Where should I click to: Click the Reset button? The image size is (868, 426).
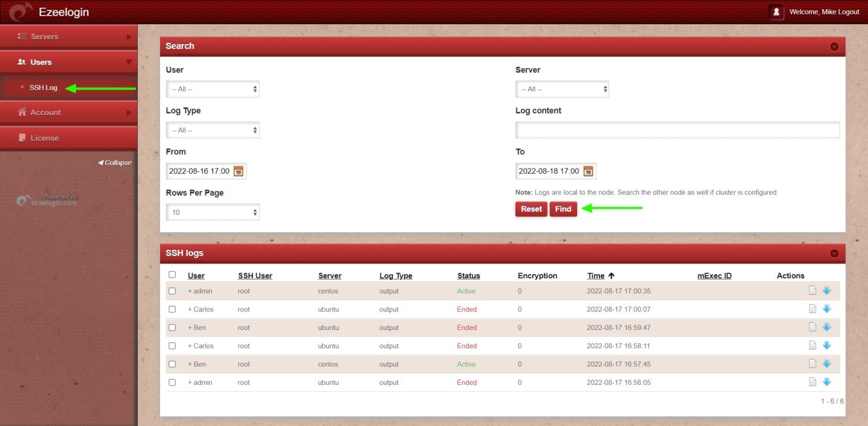click(x=531, y=209)
